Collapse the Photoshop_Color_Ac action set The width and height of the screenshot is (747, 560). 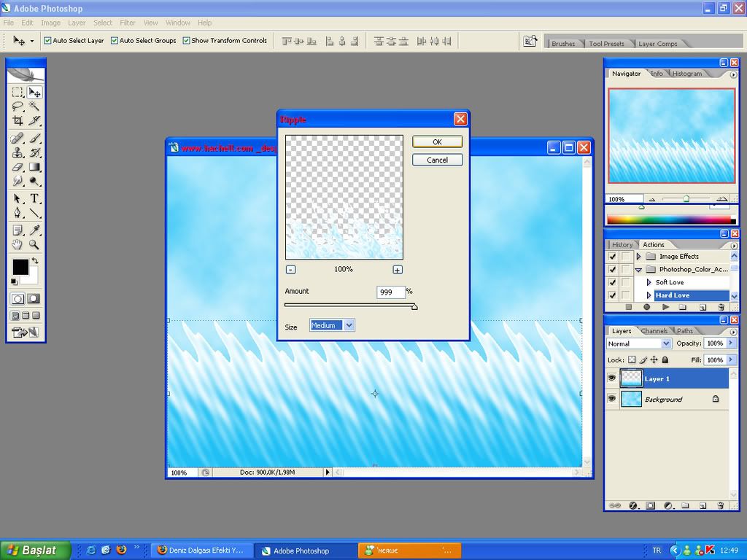tap(638, 270)
